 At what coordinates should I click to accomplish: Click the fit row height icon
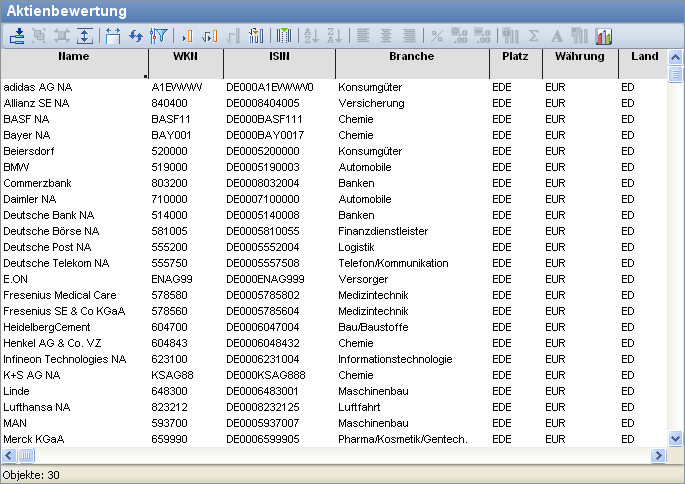pos(84,36)
